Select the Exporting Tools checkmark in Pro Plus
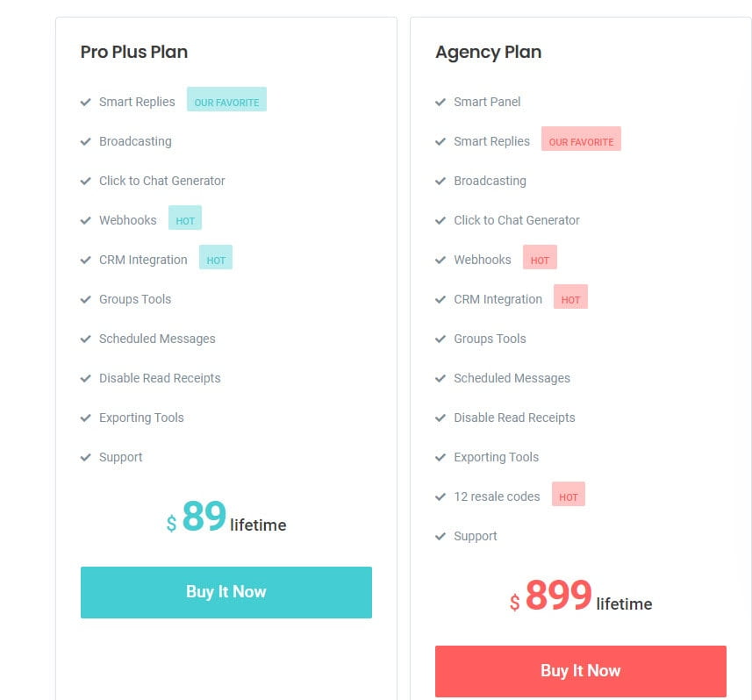The width and height of the screenshot is (752, 700). tap(86, 418)
